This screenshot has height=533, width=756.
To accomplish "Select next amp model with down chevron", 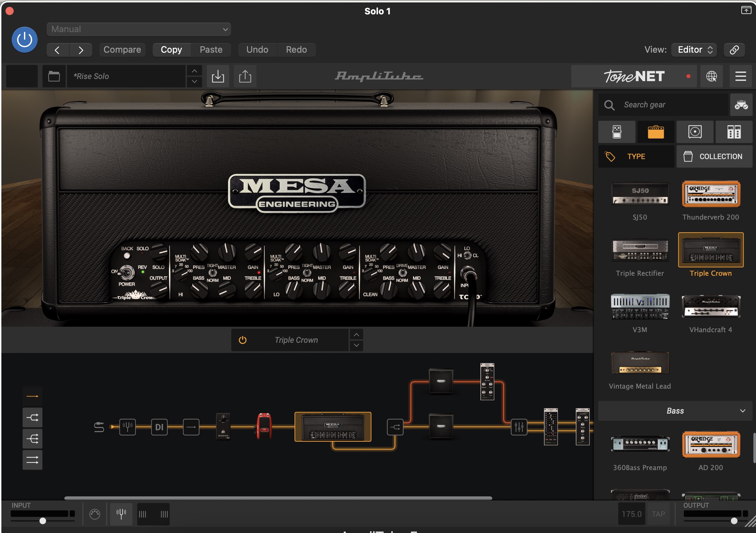I will click(356, 346).
